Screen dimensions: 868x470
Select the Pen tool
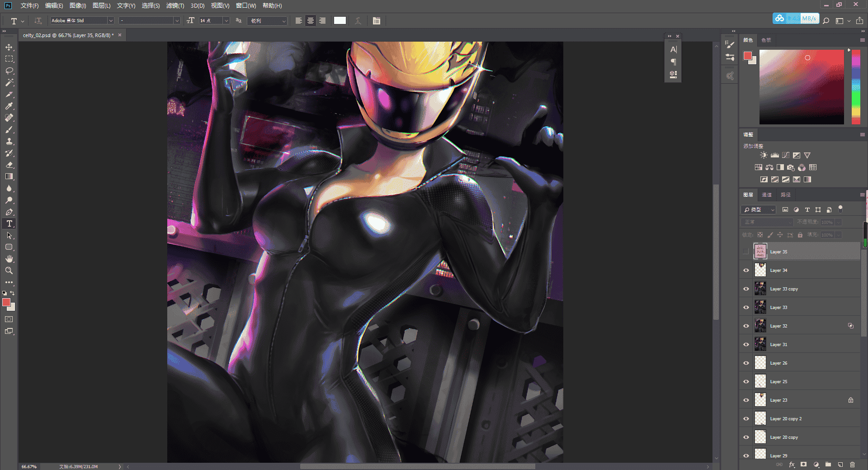[x=9, y=212]
